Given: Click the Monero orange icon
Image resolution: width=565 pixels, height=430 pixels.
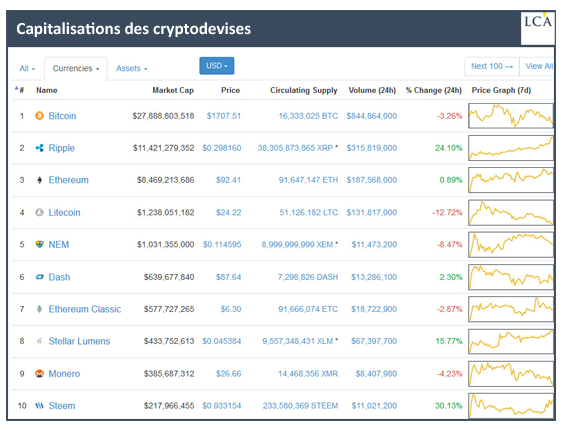Looking at the screenshot, I should (39, 373).
